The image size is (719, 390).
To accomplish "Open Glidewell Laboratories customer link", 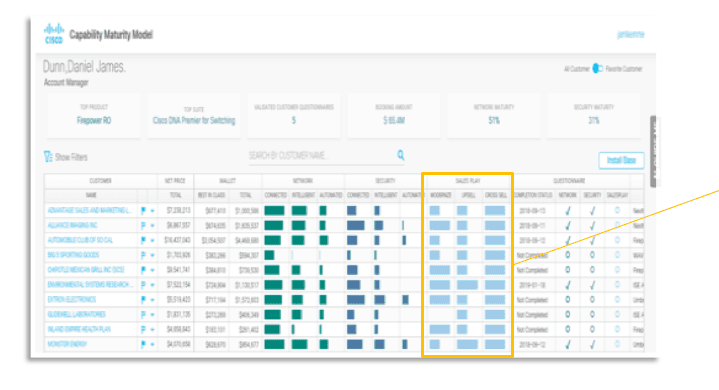I will [77, 314].
